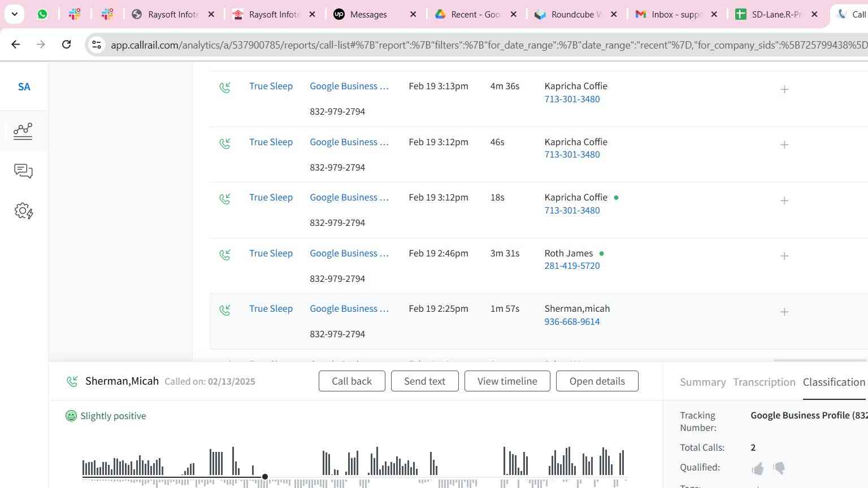Switch to the WhatsApp browser tab
The image size is (868, 488).
pos(42,14)
